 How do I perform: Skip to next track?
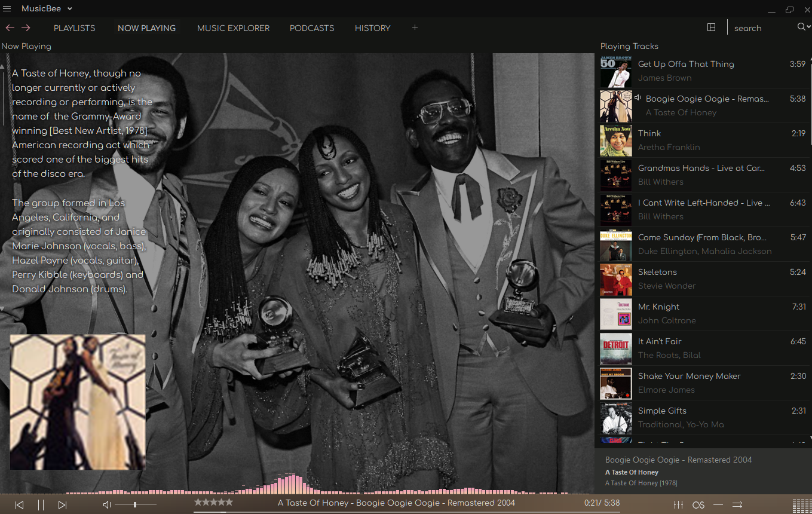click(62, 505)
